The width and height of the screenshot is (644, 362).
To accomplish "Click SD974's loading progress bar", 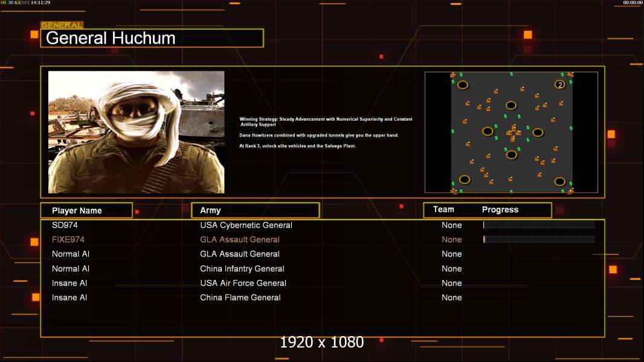I will (x=539, y=224).
